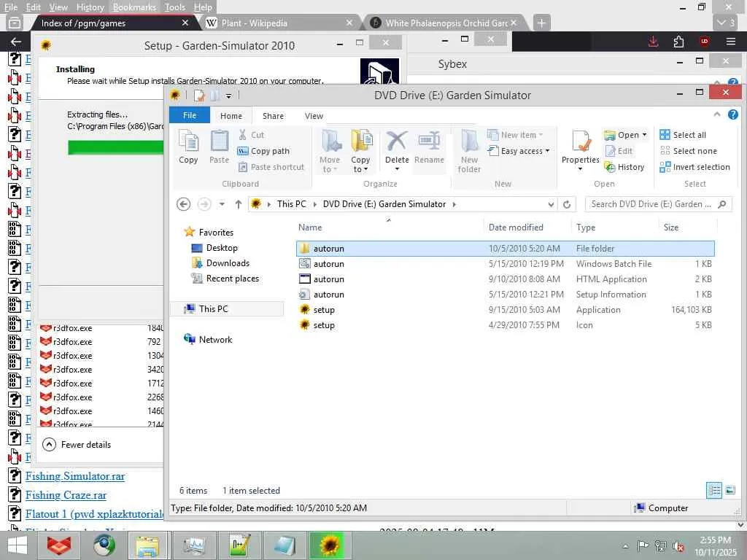
Task: Click Paste shortcut in the ribbon
Action: [x=271, y=167]
